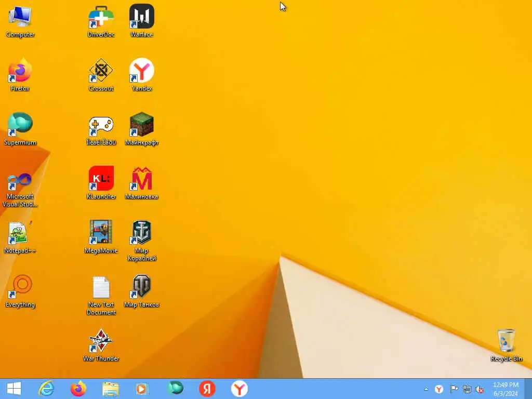Select the DriverDoc shortcut icon
The image size is (532, 399).
tap(101, 21)
